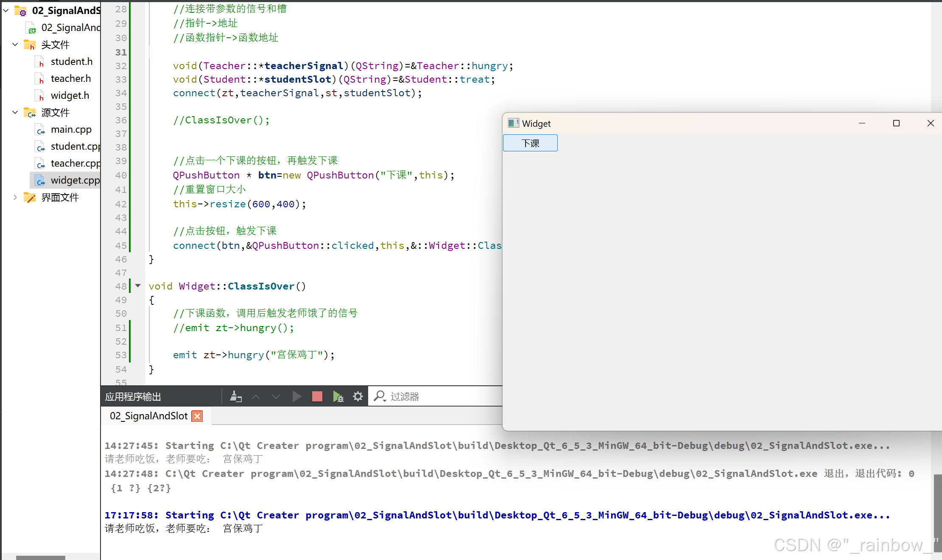
Task: Select student.h in the headers list
Action: click(71, 61)
